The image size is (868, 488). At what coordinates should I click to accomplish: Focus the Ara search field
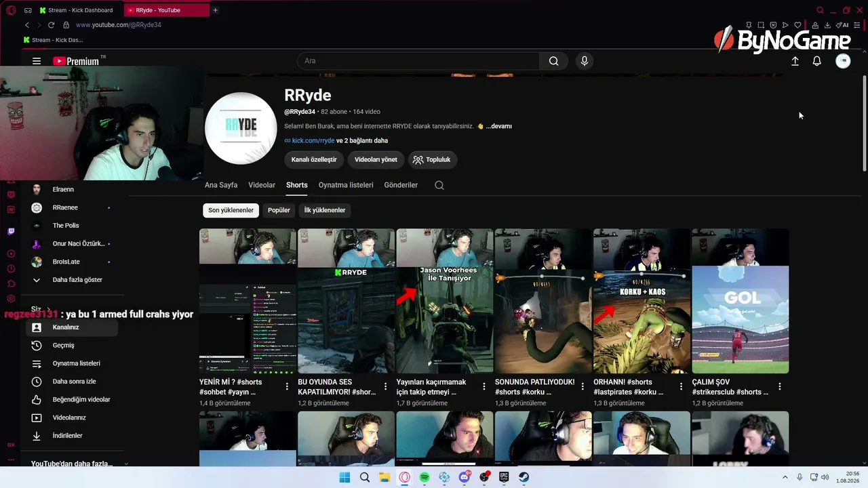418,61
